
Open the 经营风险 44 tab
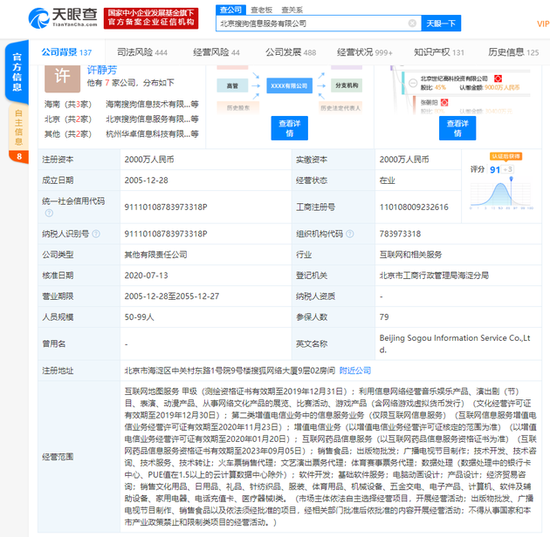pos(216,52)
